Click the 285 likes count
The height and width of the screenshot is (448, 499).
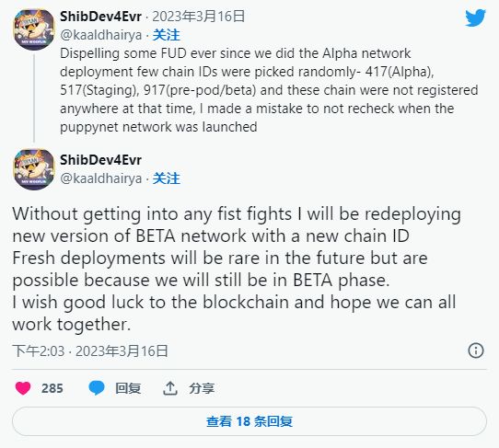click(52, 388)
